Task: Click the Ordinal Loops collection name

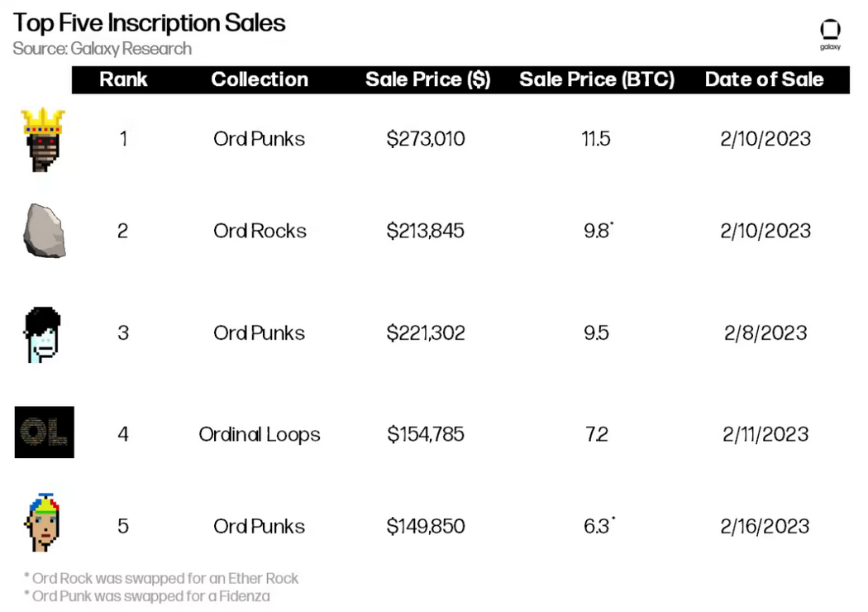Action: point(260,434)
